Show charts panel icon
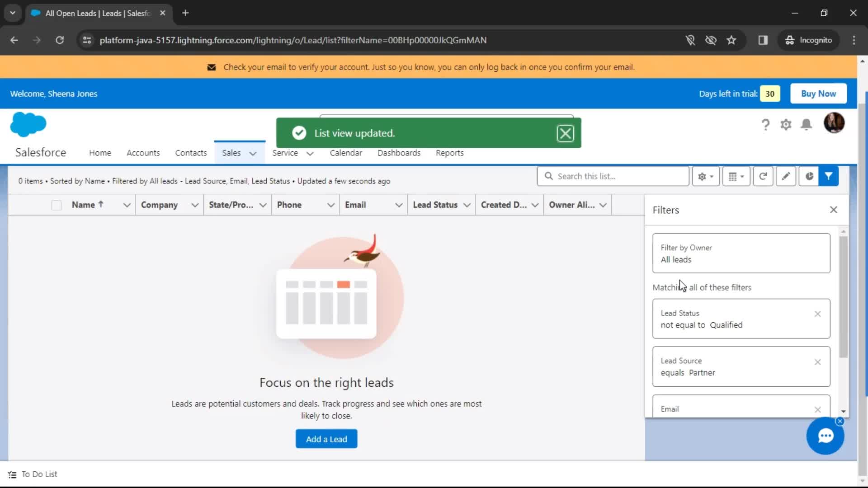The width and height of the screenshot is (868, 488). [809, 176]
